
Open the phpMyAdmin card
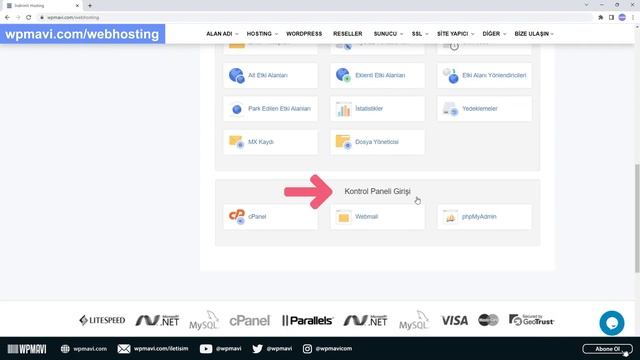(x=484, y=217)
